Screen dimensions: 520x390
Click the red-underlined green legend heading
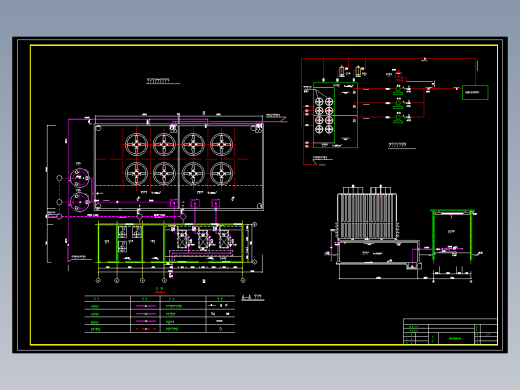pyautogui.click(x=160, y=289)
